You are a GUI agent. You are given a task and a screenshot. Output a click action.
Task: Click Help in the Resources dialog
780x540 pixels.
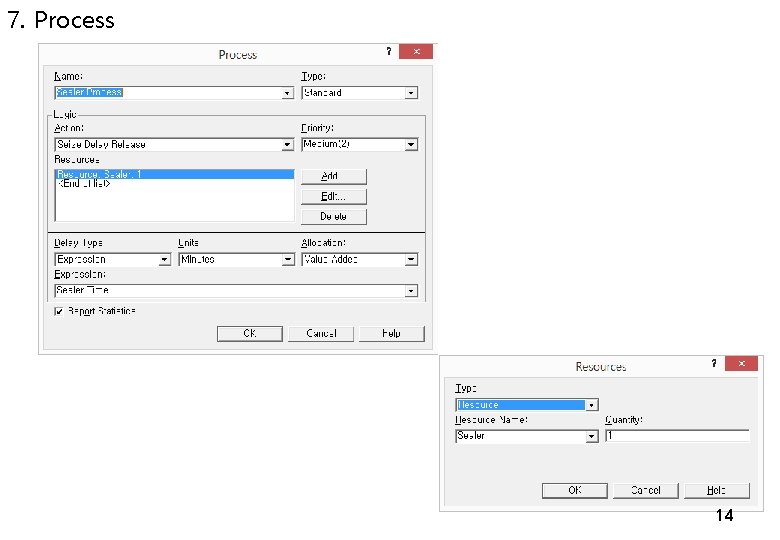click(717, 490)
